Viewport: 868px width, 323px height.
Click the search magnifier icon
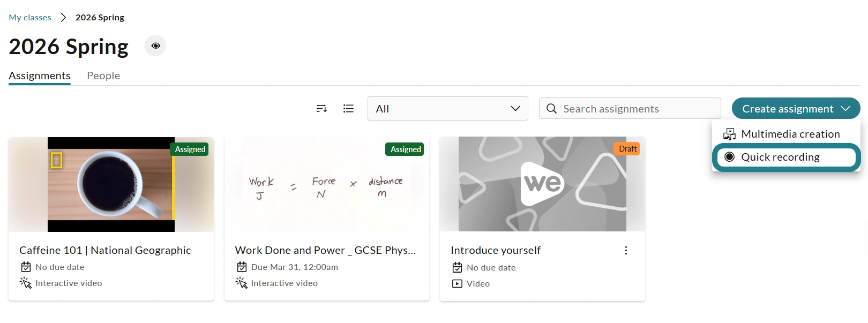click(551, 109)
